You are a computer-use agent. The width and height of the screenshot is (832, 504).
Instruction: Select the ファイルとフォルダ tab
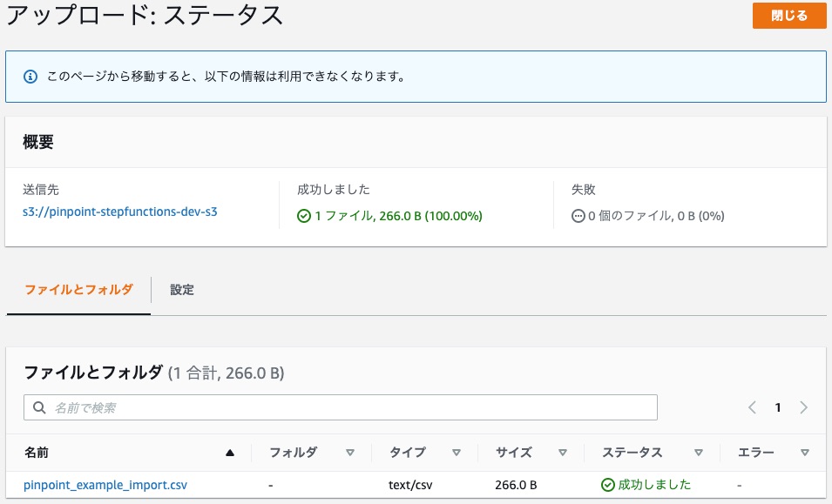[x=78, y=290]
